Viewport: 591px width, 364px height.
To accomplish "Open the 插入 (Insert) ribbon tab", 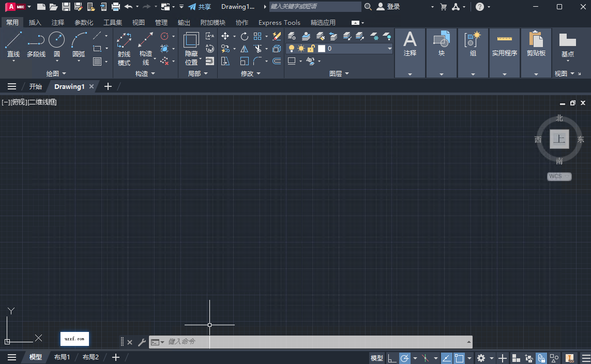I will (x=35, y=22).
